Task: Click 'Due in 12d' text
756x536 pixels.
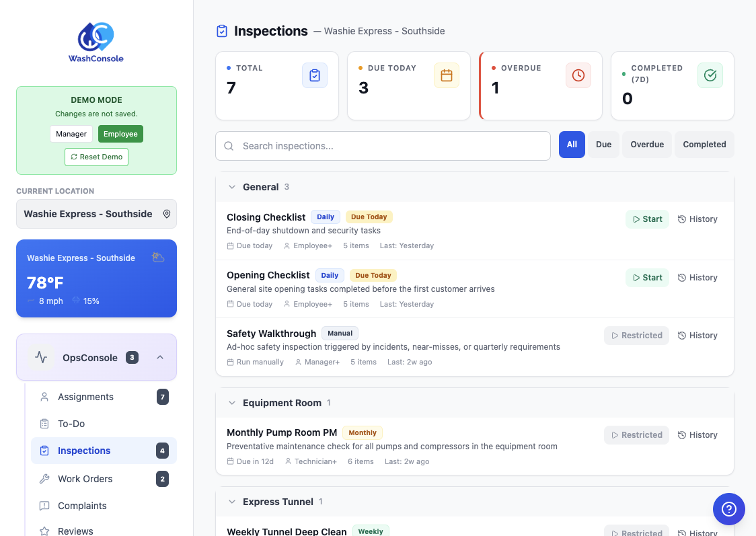Action: tap(255, 461)
